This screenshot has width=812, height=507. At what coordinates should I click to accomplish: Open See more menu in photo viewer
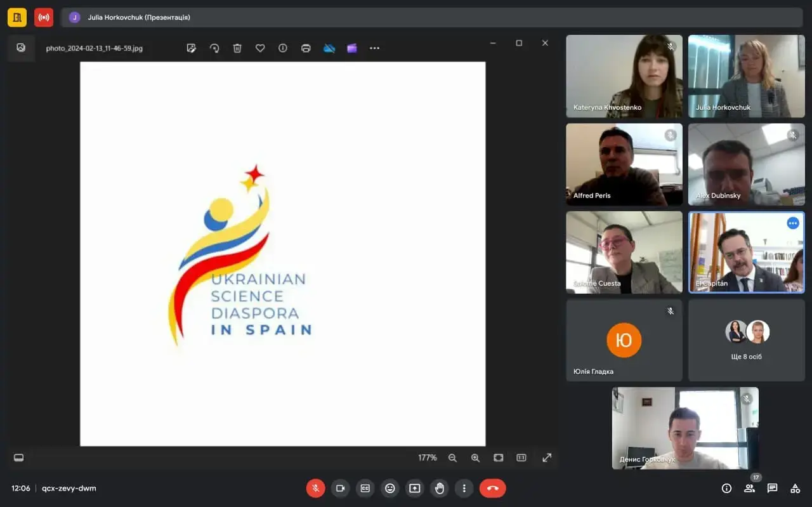click(x=374, y=48)
